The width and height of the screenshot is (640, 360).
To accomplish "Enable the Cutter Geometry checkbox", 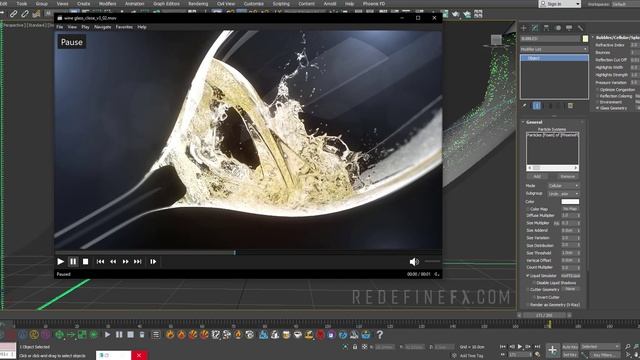I will (528, 290).
